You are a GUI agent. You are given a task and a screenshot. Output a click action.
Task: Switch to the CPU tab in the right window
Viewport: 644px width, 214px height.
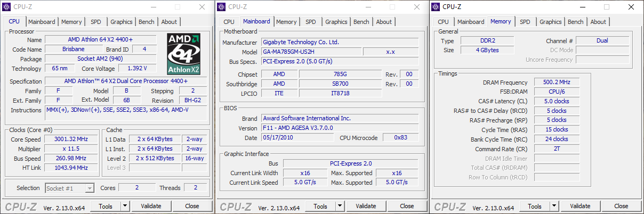point(443,22)
